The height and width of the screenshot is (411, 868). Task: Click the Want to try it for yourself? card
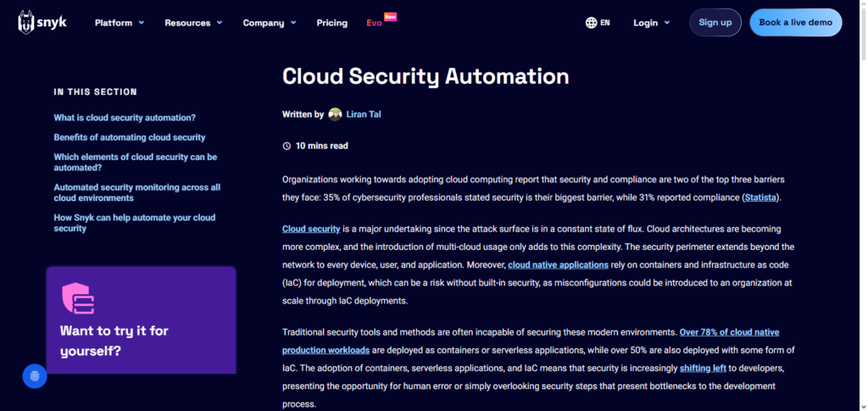tap(142, 320)
